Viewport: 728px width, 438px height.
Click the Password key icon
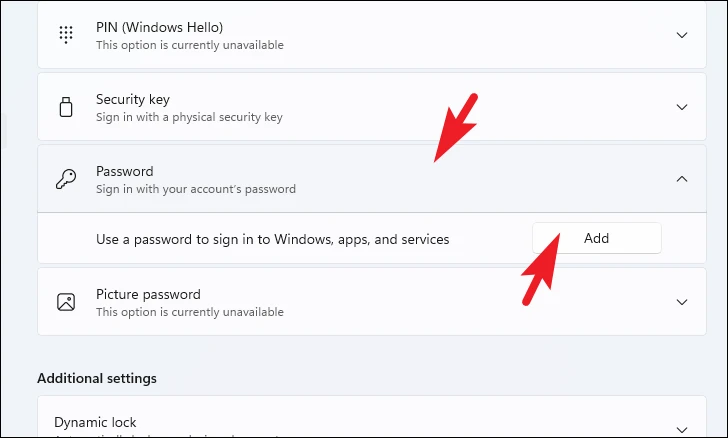pos(66,179)
